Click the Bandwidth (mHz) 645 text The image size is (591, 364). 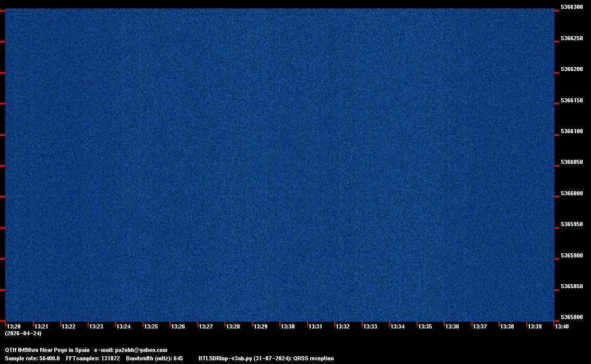pos(154,358)
